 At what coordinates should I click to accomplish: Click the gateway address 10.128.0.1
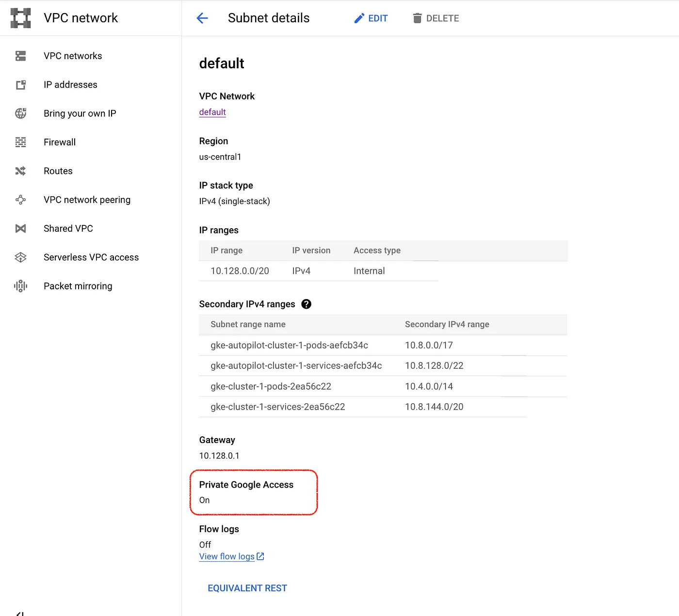click(x=219, y=456)
